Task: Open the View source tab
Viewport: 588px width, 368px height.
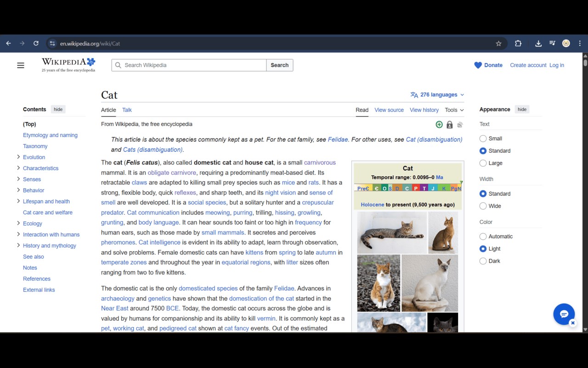Action: tap(389, 110)
